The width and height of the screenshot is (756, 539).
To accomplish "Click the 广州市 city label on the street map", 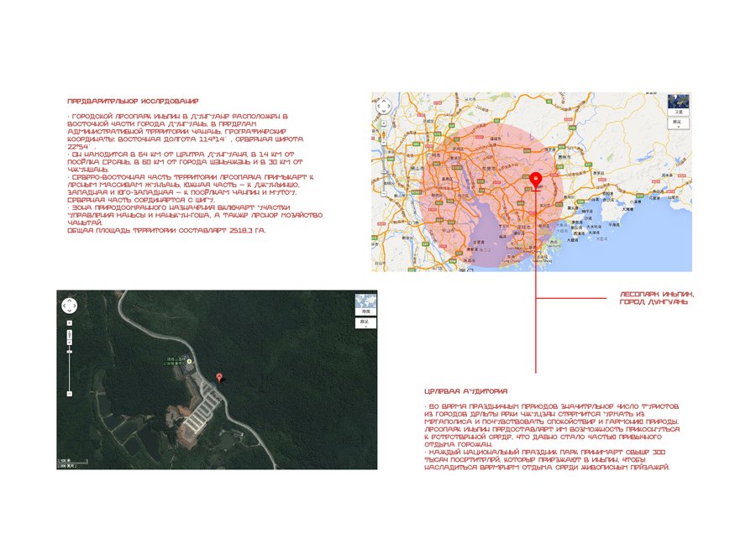I will coord(433,155).
